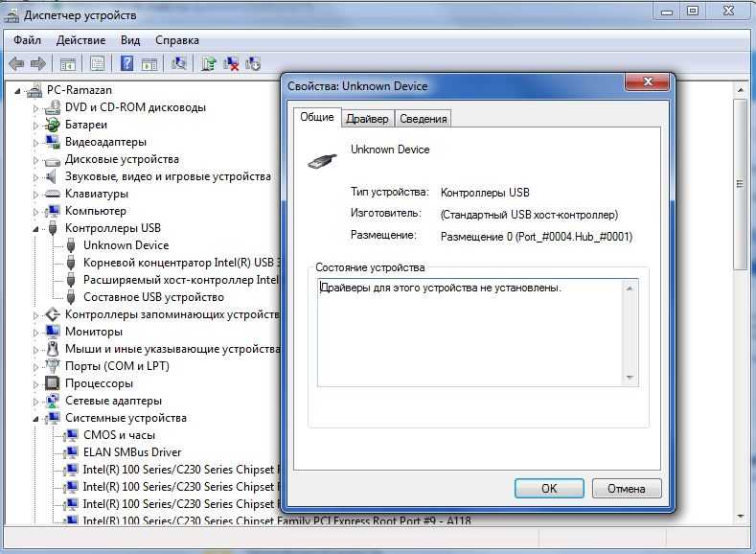Image resolution: width=756 pixels, height=554 pixels.
Task: Expand the Батареи node
Action: click(35, 126)
